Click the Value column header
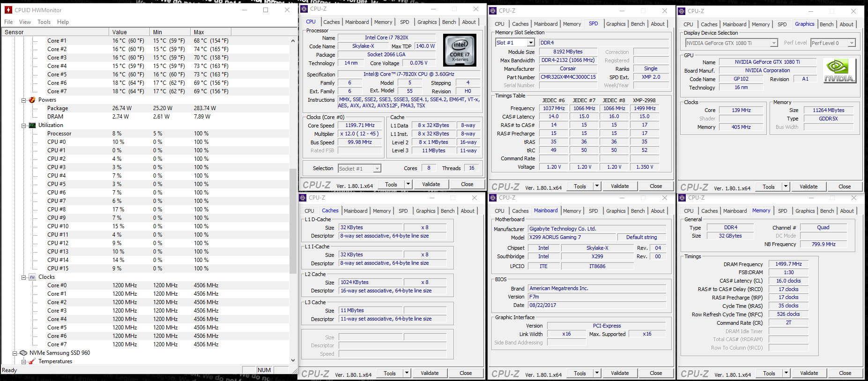The image size is (868, 381). (x=129, y=32)
